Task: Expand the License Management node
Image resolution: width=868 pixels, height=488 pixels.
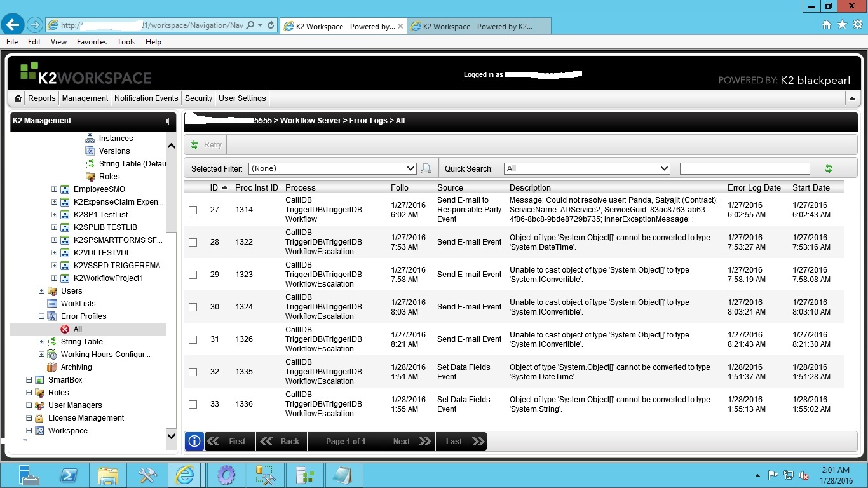Action: 29,418
